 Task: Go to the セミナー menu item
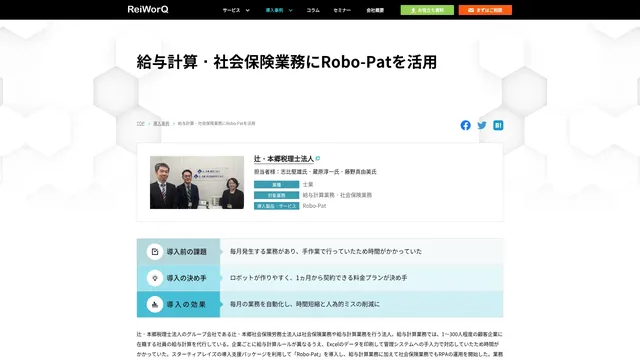(x=342, y=10)
